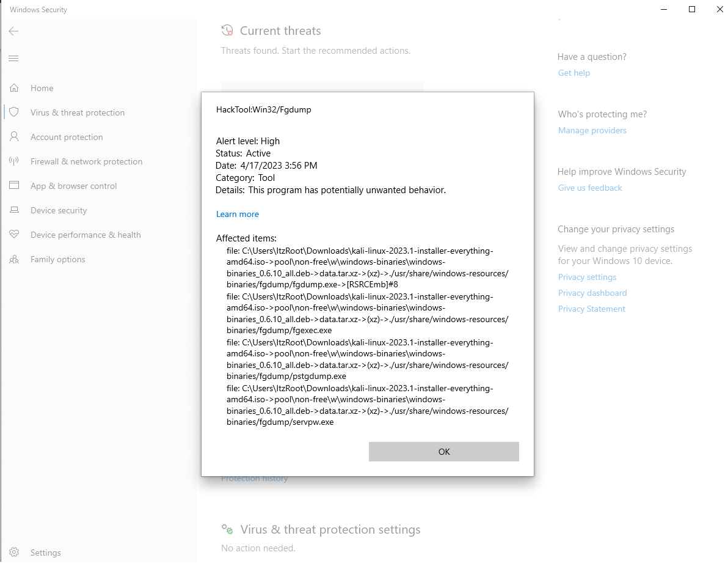Click the Virus & threat protection settings gears icon
The height and width of the screenshot is (566, 728).
tap(227, 529)
